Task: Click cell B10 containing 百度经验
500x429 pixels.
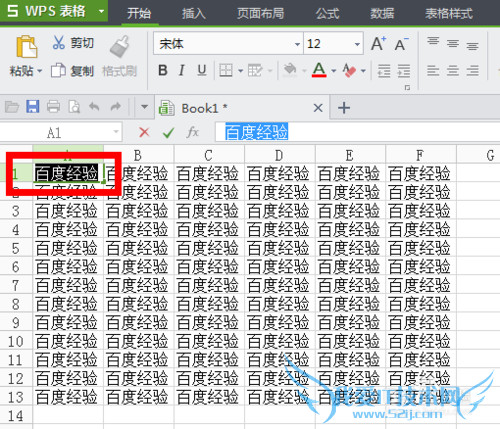Action: (138, 341)
